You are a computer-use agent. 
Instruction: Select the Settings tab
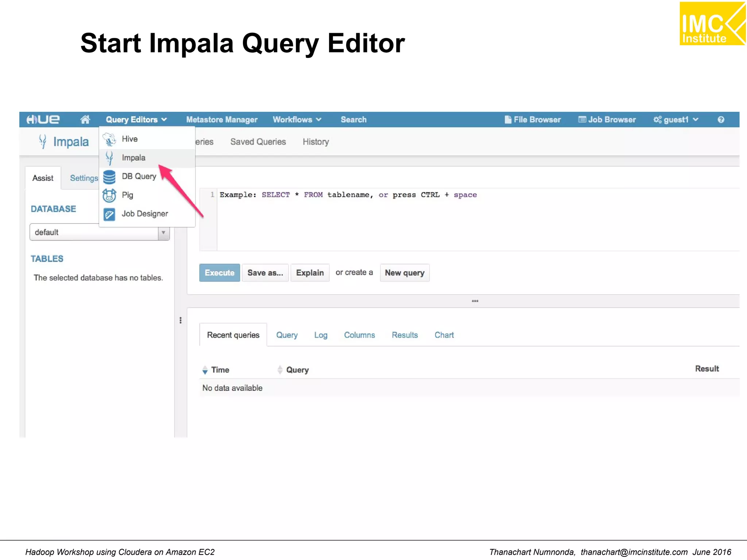[84, 178]
